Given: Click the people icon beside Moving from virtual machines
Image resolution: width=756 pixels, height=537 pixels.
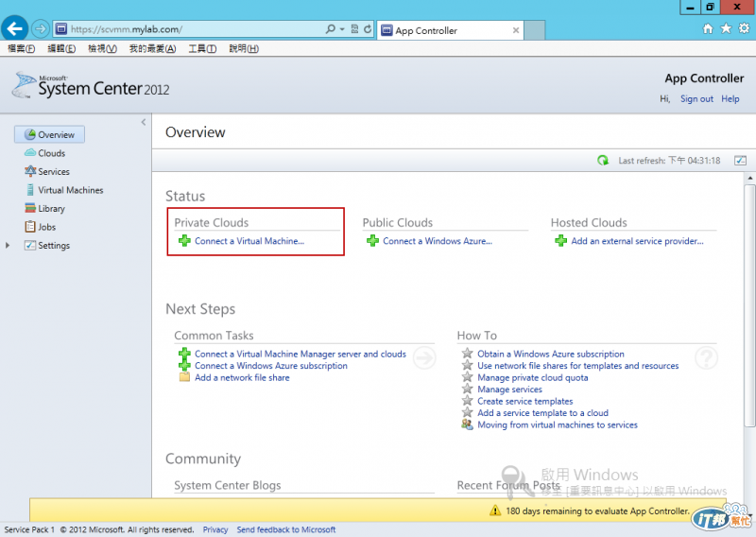Looking at the screenshot, I should coord(467,424).
